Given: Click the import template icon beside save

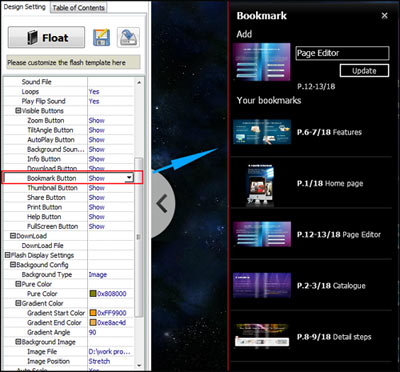Looking at the screenshot, I should click(128, 37).
